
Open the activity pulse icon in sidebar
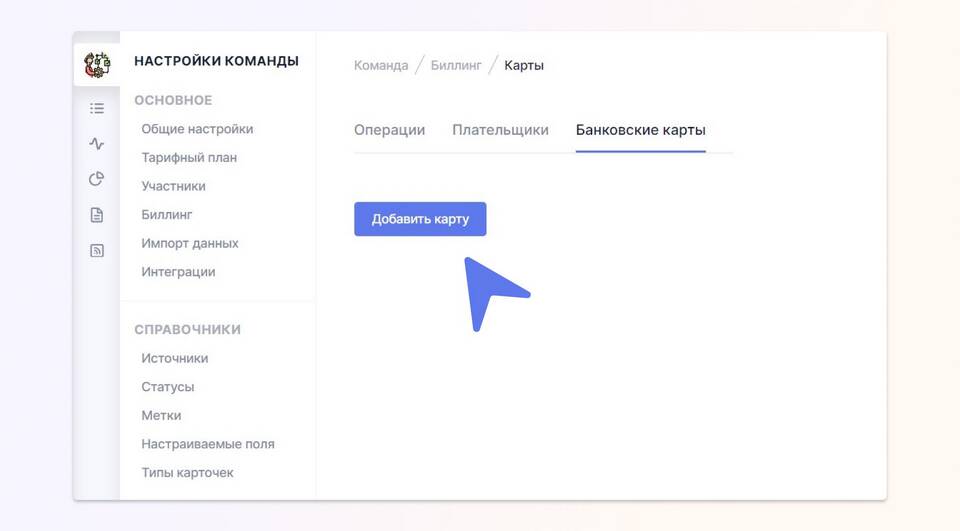(97, 144)
